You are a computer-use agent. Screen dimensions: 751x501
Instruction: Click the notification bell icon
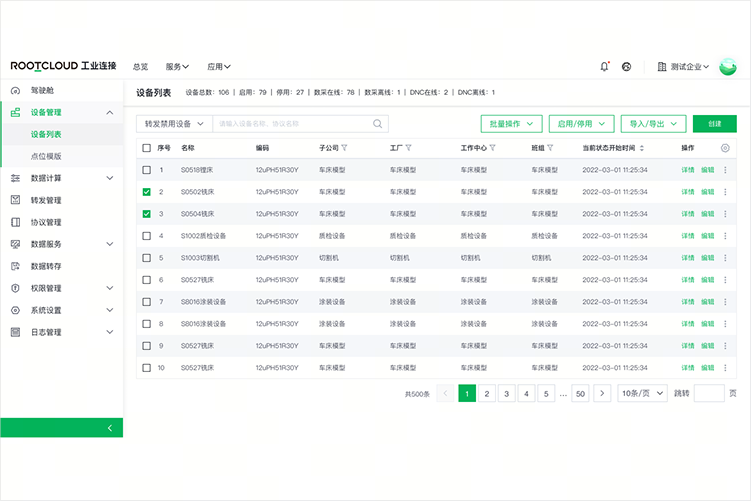click(604, 67)
